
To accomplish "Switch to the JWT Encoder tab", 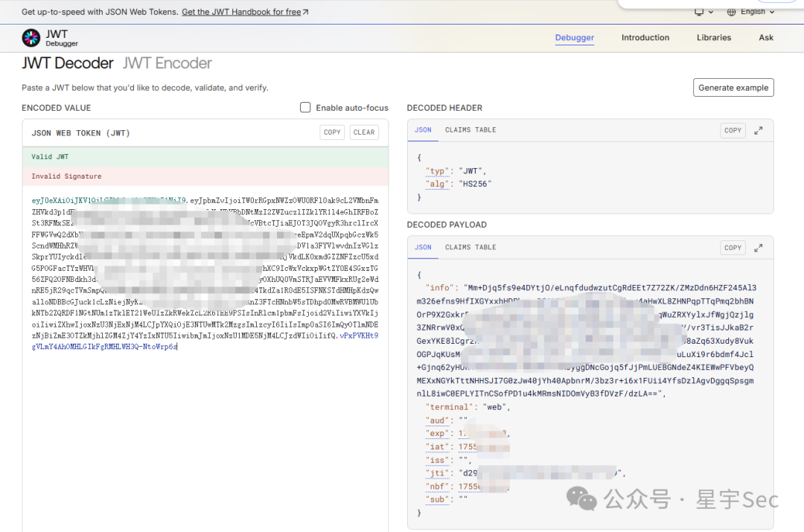I will point(167,63).
